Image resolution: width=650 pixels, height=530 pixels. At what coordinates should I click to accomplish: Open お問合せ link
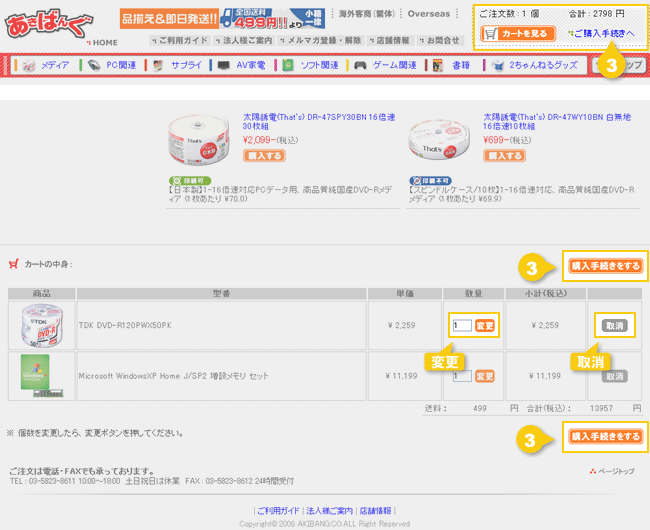tap(439, 41)
